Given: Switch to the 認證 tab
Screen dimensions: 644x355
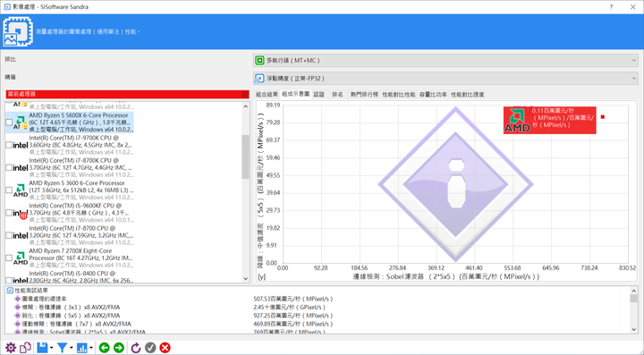Looking at the screenshot, I should [x=319, y=95].
